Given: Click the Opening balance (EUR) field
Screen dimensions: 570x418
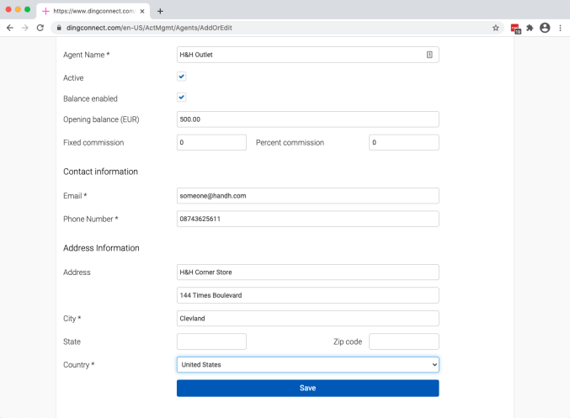Looking at the screenshot, I should (308, 119).
